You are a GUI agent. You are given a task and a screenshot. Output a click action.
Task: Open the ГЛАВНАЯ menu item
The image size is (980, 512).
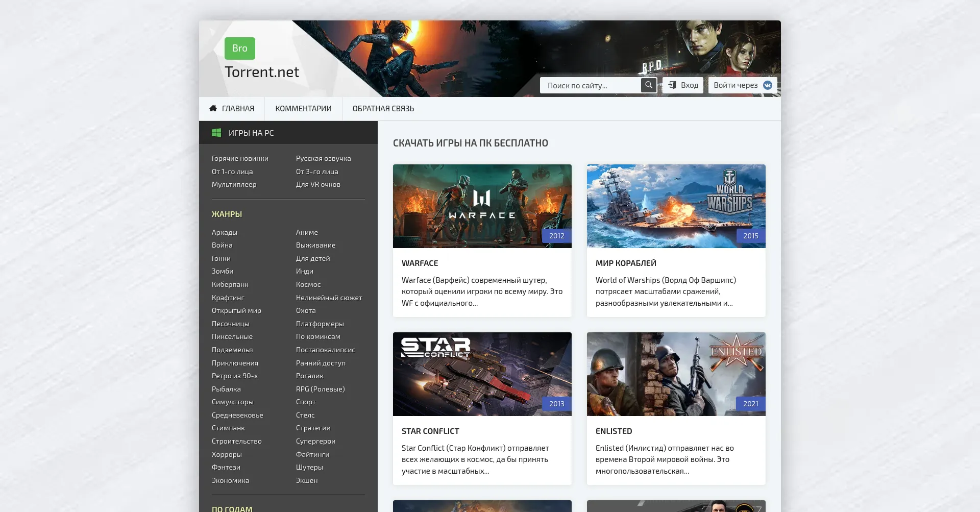tap(232, 109)
